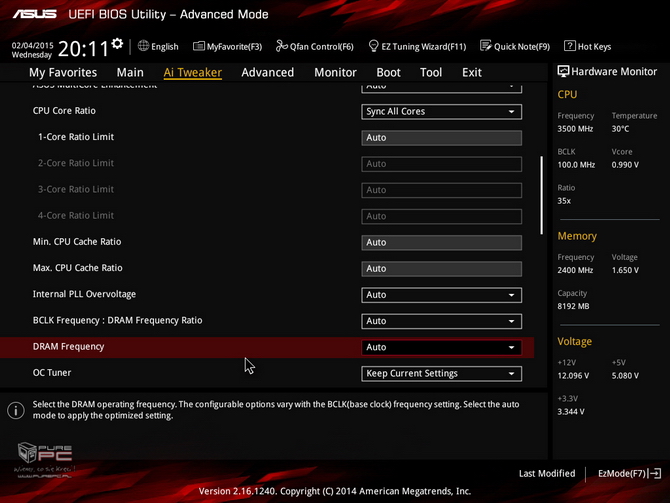
Task: Click 4-Core Ratio Limit Auto field
Action: tap(441, 216)
